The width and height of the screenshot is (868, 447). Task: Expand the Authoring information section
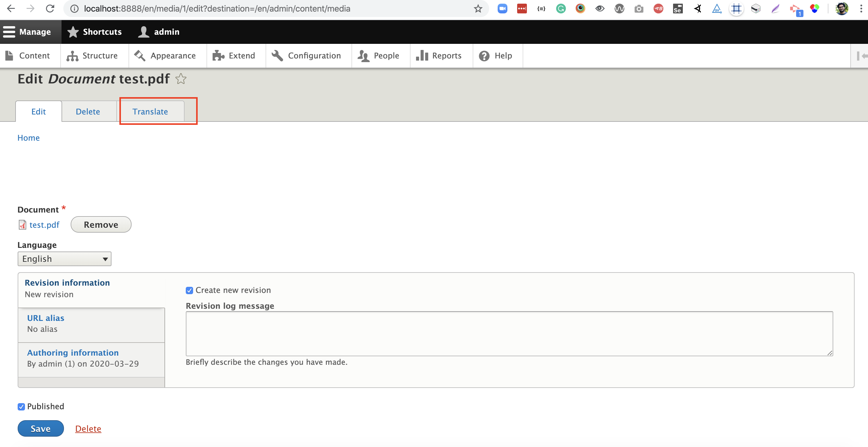[73, 352]
